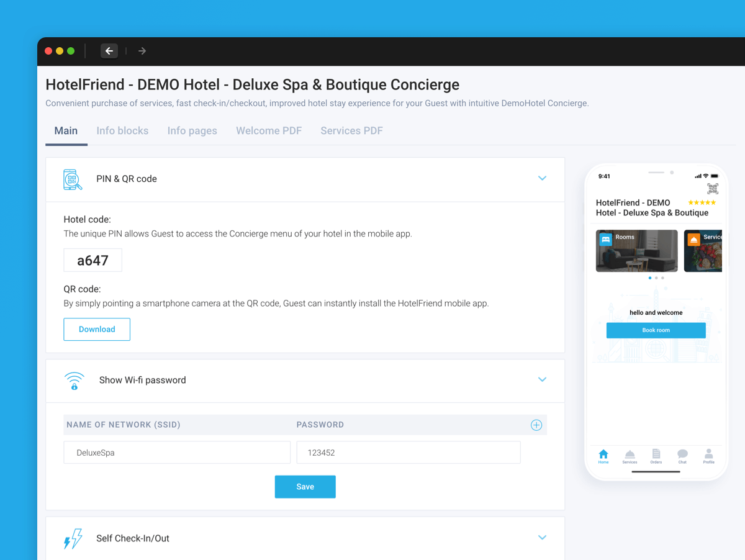
Task: Click the 9:41 time in the phone status bar
Action: (604, 176)
